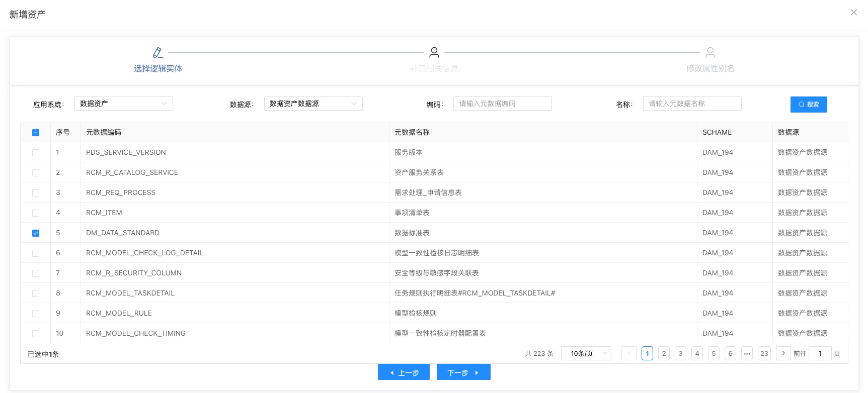868x393 pixels.
Task: Click the person icon for 修改属性别名 step
Action: point(711,52)
